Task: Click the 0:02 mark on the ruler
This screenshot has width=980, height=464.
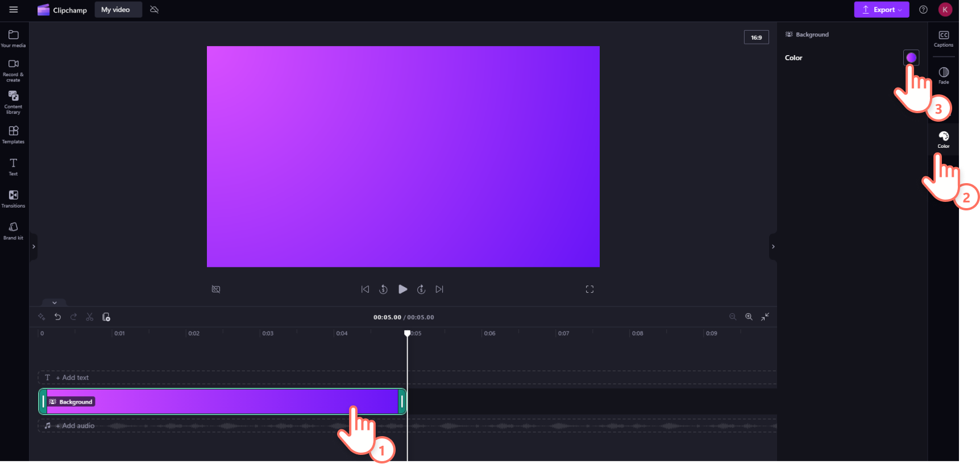Action: point(194,333)
